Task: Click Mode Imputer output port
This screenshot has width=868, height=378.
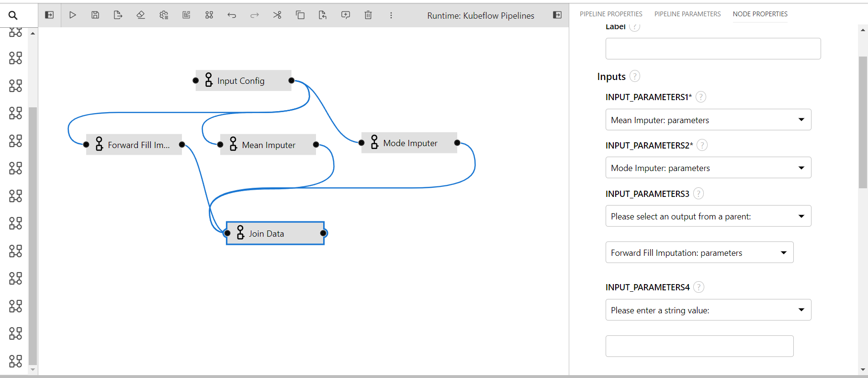Action: coord(457,143)
